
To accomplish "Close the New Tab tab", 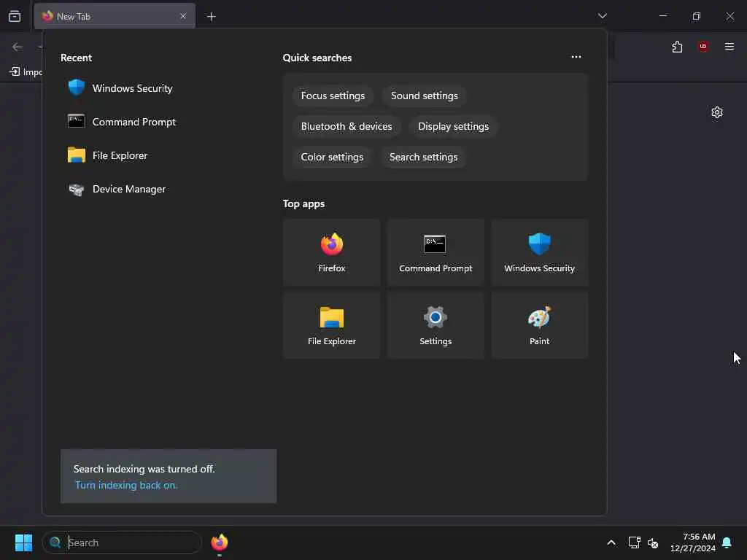I will pyautogui.click(x=183, y=16).
